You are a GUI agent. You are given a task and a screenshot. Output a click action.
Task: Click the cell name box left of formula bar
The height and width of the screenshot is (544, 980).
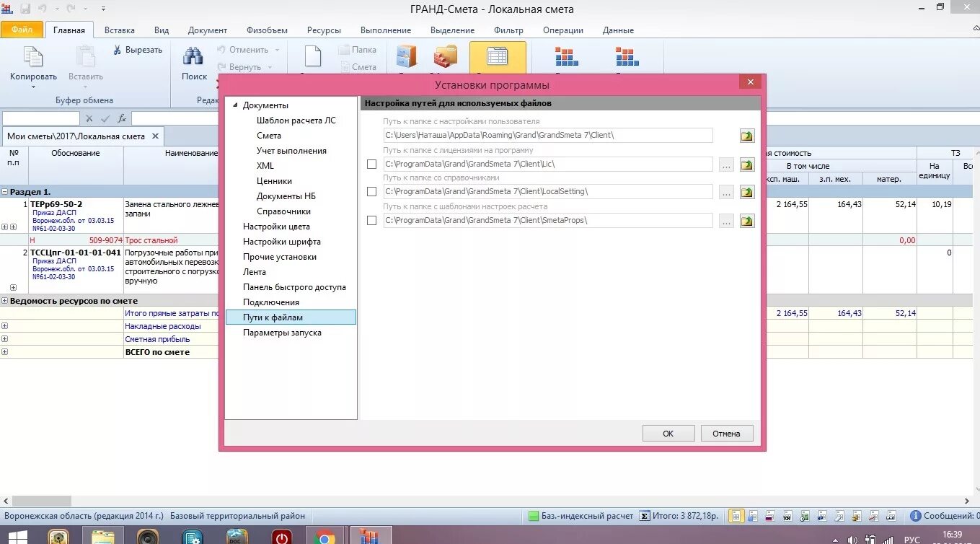coord(40,118)
